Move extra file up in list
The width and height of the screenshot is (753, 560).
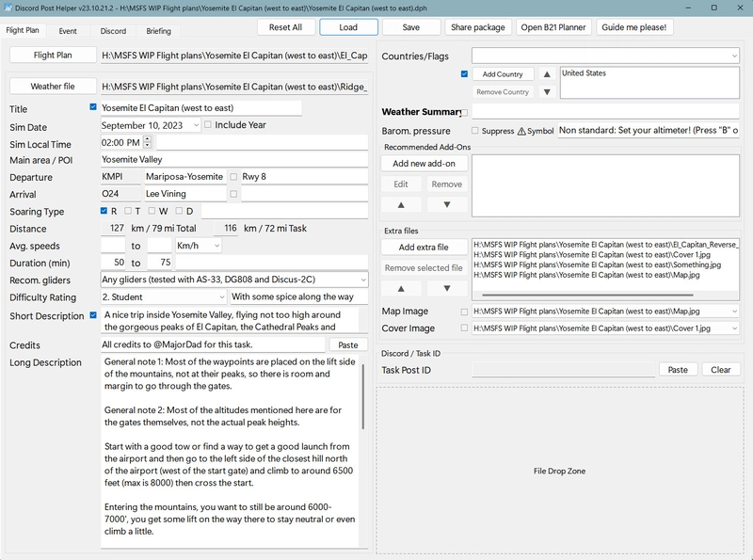pos(401,289)
